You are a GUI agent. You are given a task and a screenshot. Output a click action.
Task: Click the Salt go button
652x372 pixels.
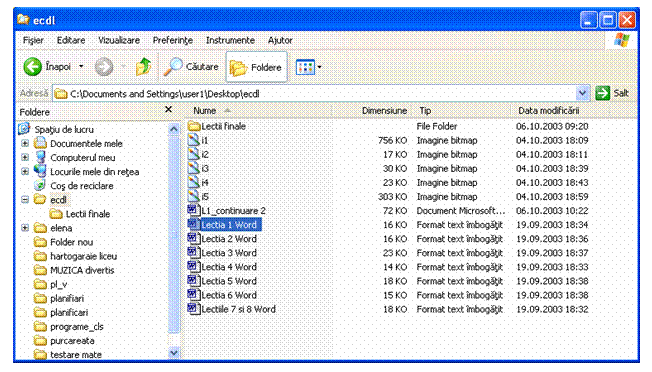612,93
